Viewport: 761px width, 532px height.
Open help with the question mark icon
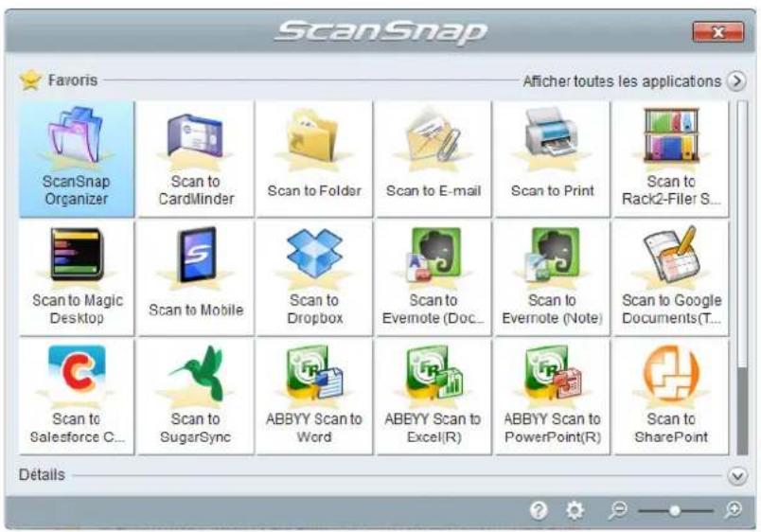pyautogui.click(x=539, y=510)
